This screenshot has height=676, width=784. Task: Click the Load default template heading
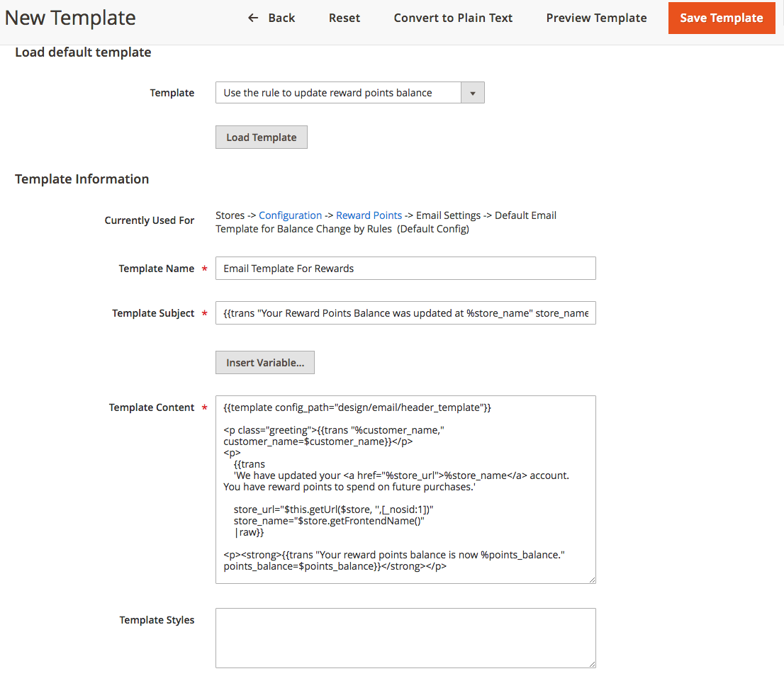[x=83, y=52]
